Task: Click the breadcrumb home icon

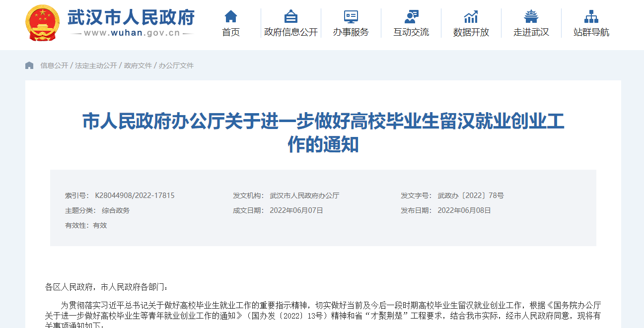Action: [x=29, y=66]
